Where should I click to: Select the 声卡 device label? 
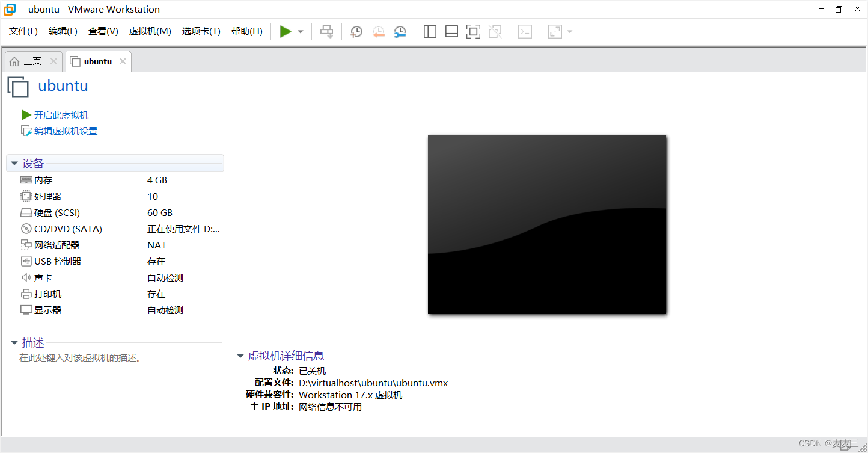click(43, 278)
